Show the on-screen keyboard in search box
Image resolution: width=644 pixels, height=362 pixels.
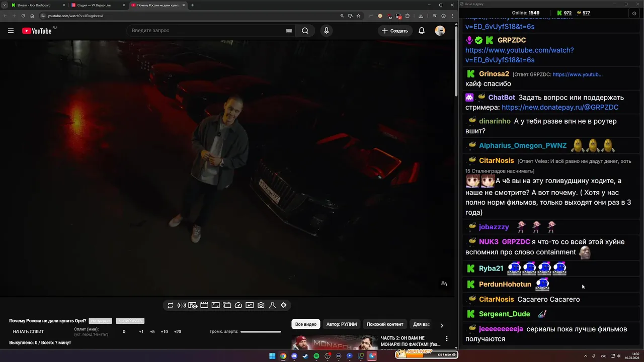289,31
